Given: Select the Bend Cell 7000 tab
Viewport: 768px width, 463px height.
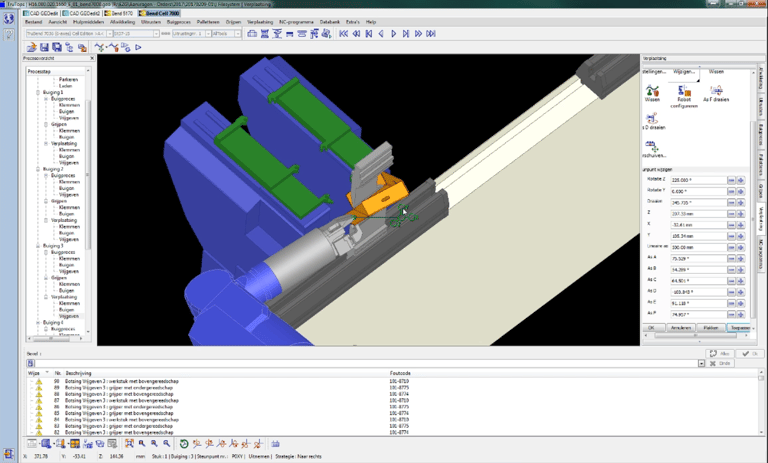Looking at the screenshot, I should [x=160, y=13].
